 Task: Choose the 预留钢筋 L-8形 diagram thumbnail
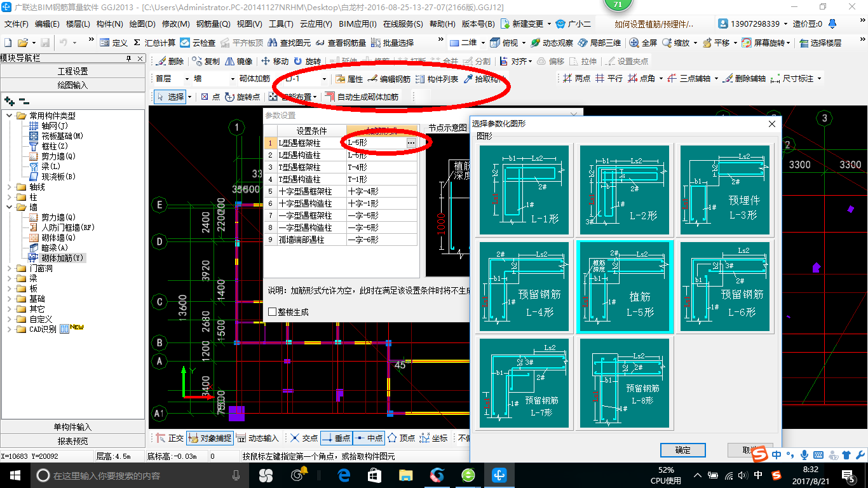click(625, 383)
